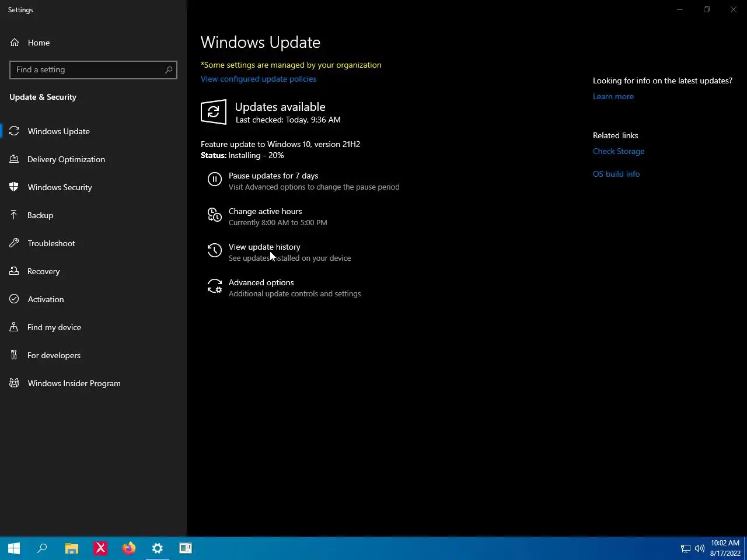This screenshot has width=747, height=560.
Task: Select Windows Update in the sidebar
Action: [x=93, y=131]
